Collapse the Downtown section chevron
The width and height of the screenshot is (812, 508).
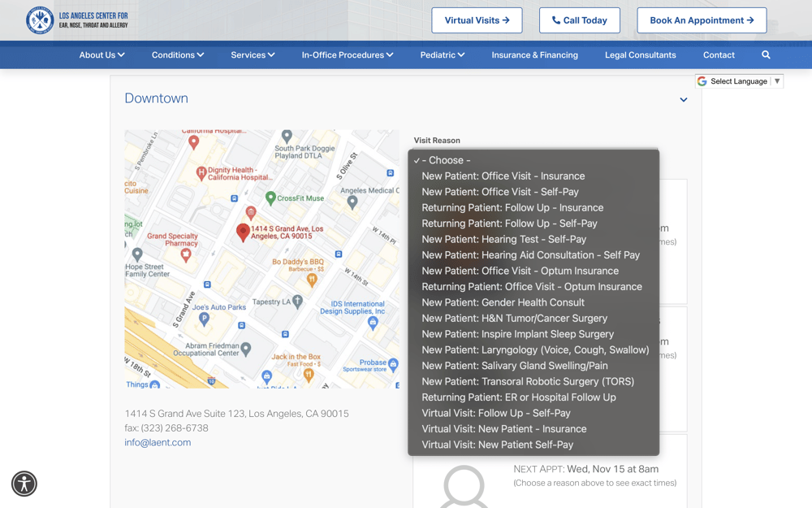684,99
